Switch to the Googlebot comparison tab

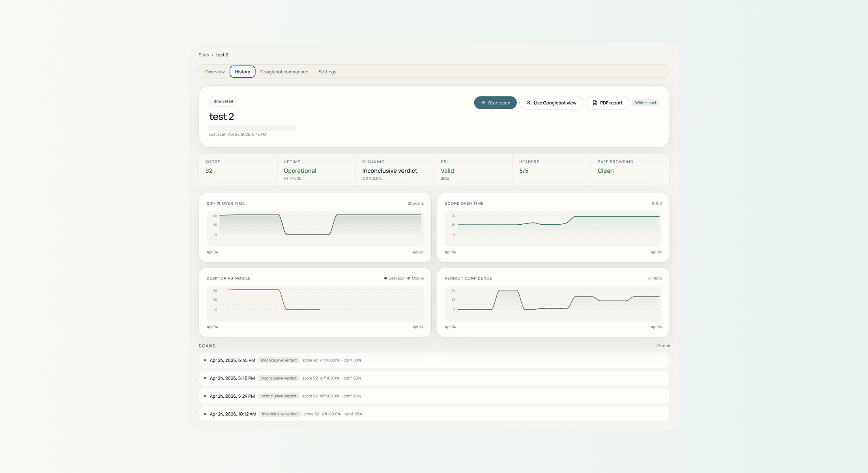[284, 72]
